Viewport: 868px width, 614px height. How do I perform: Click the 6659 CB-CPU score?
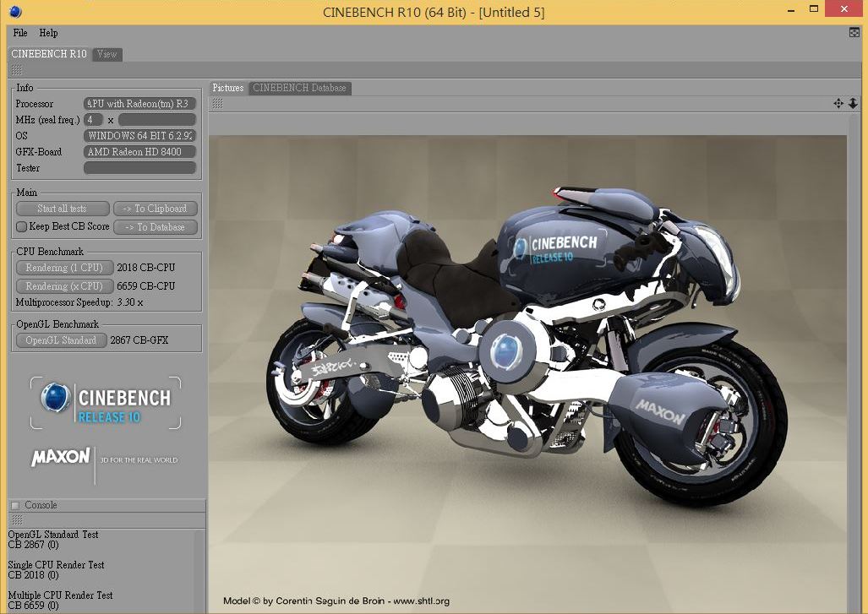point(146,286)
